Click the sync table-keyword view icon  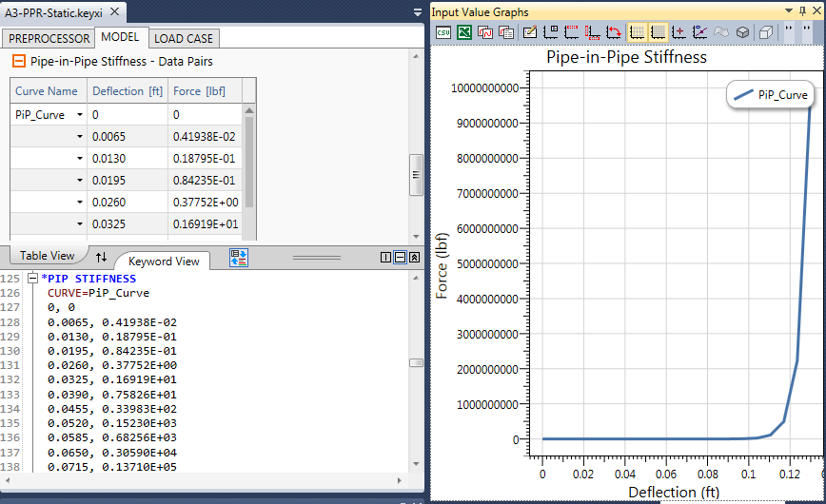[239, 257]
